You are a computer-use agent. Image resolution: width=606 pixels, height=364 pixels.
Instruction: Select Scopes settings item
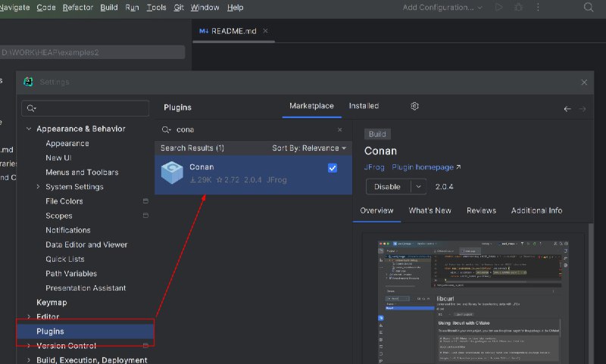click(59, 216)
